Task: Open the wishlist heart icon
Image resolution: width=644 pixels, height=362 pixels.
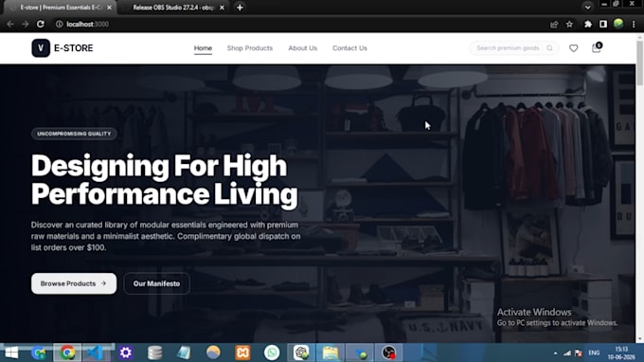Action: coord(573,48)
